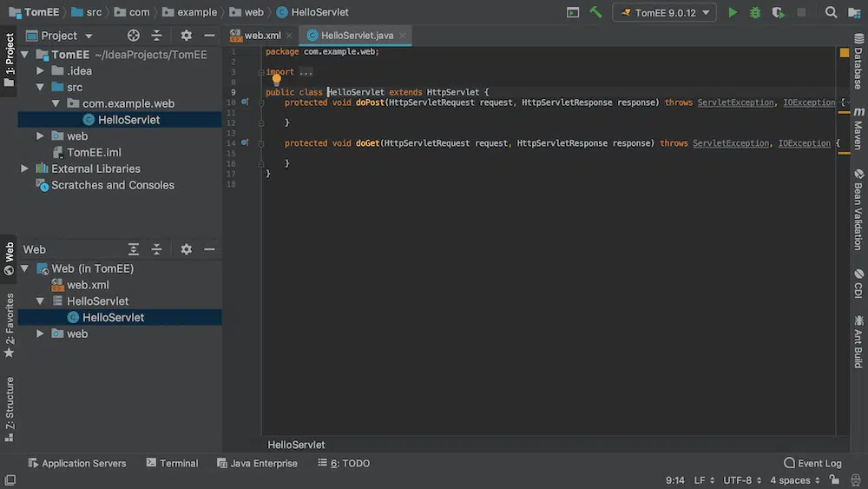868x489 pixels.
Task: Click the green Run button
Action: click(x=733, y=13)
